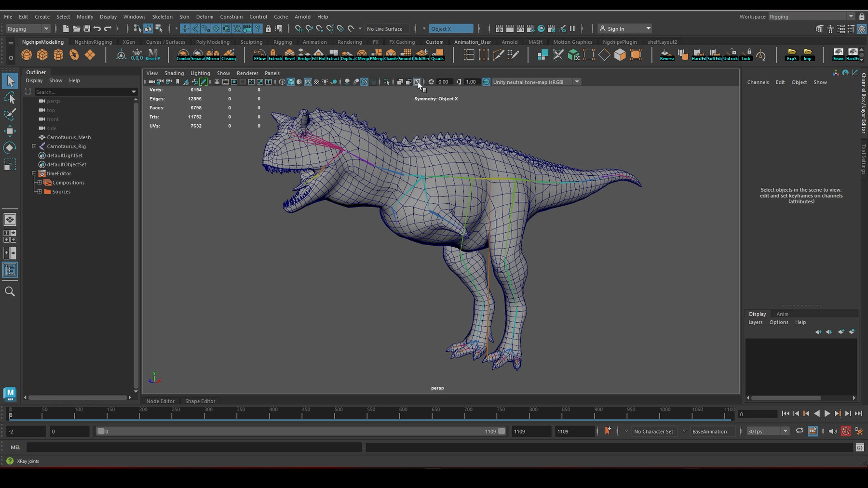868x488 pixels.
Task: Click the Outliner search field
Action: tap(86, 92)
